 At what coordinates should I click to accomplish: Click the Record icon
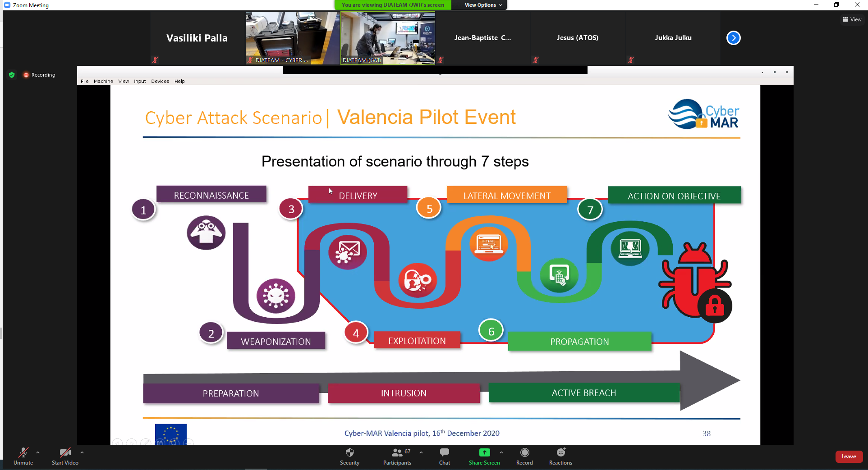click(524, 453)
